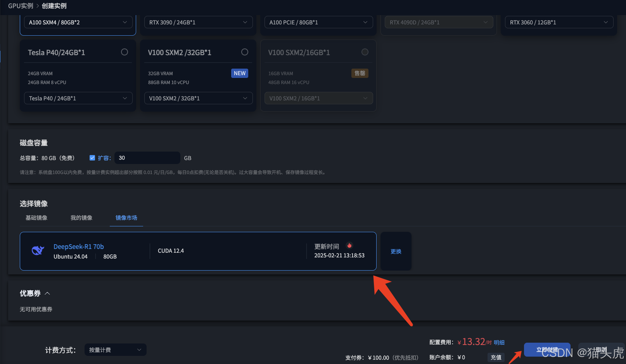Switch to the 我的镜像 tab
Viewport: 626px width, 364px height.
pyautogui.click(x=81, y=218)
